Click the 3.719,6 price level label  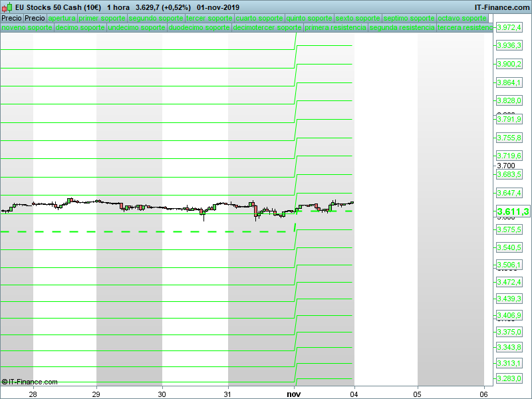[x=509, y=156]
